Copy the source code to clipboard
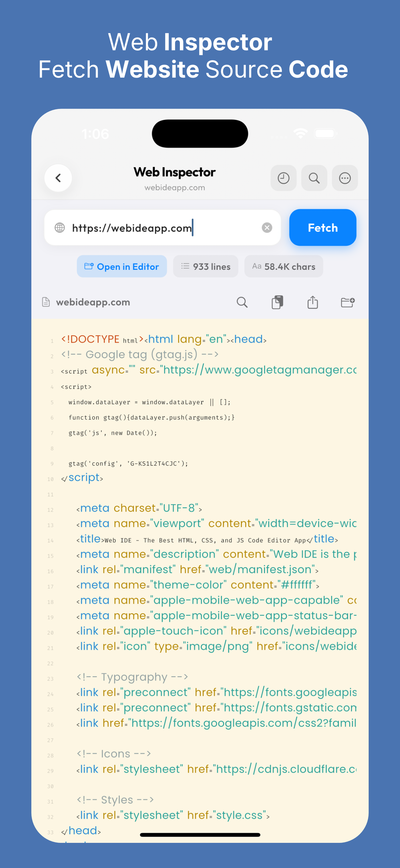The image size is (400, 868). (278, 302)
